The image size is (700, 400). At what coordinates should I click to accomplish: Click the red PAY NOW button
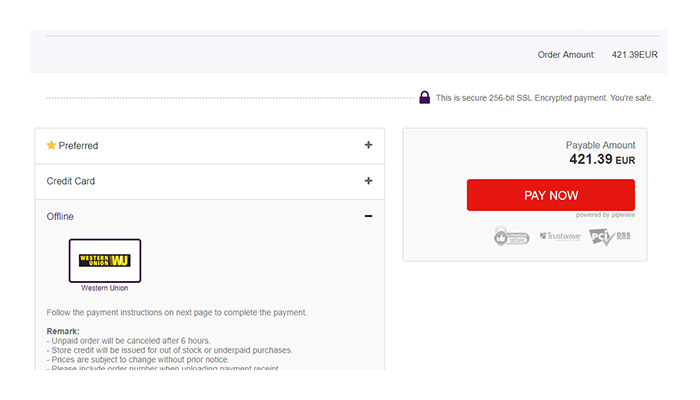point(550,195)
